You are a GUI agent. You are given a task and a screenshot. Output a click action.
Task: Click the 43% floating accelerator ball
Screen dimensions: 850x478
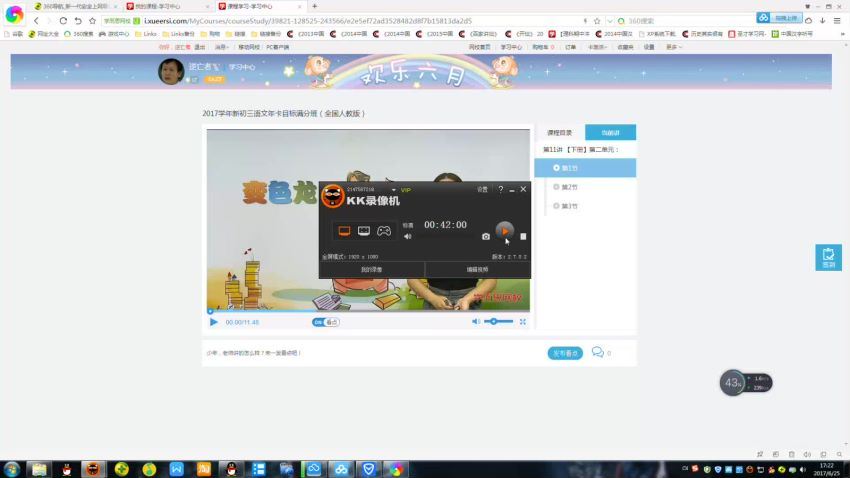732,383
